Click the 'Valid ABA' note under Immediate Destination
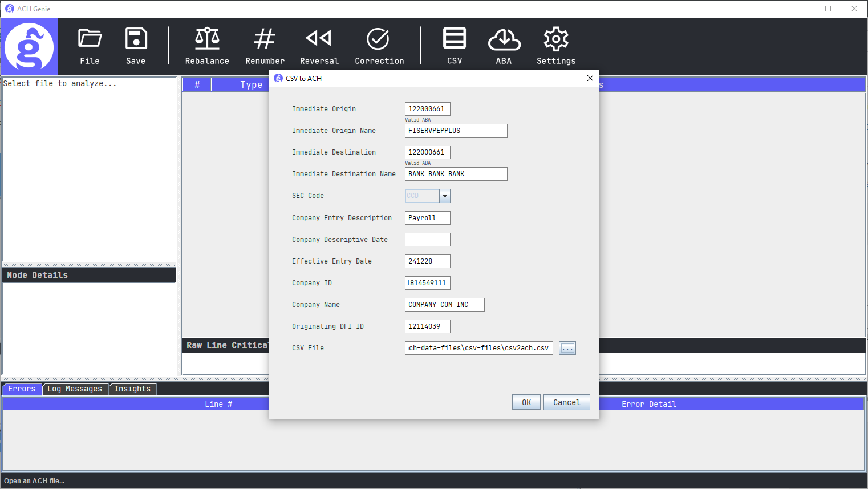Image resolution: width=868 pixels, height=489 pixels. tap(418, 163)
